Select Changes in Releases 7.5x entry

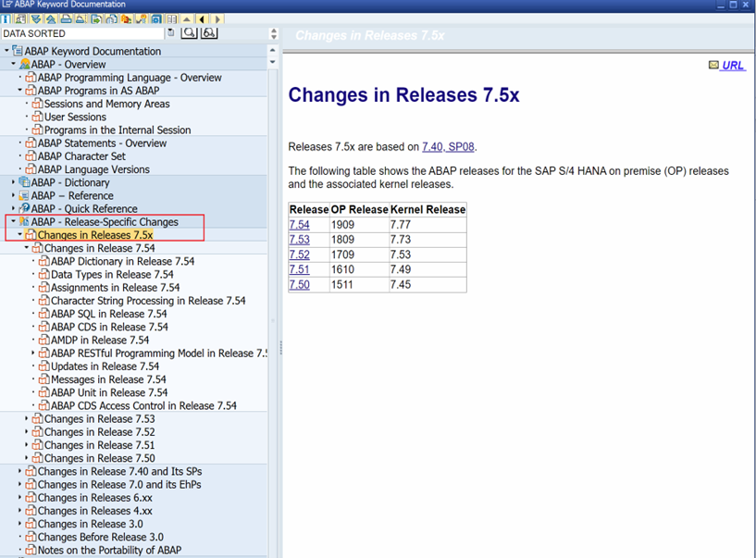click(x=95, y=235)
